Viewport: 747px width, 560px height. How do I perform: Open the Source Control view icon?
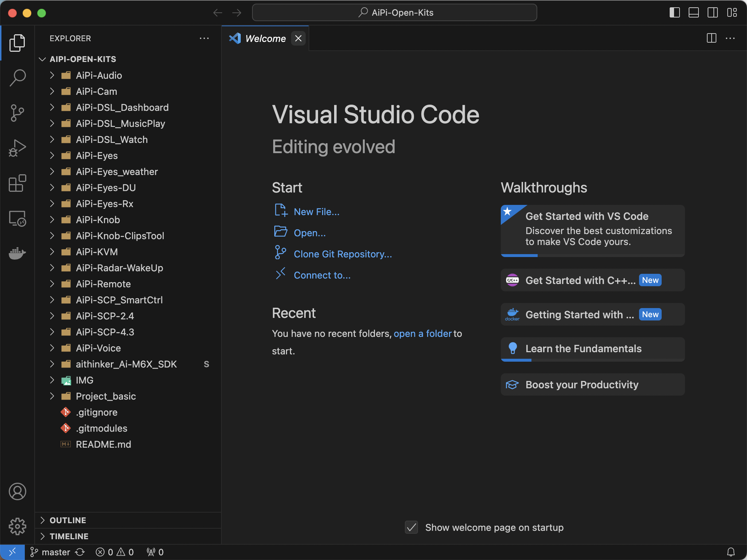pos(17,113)
